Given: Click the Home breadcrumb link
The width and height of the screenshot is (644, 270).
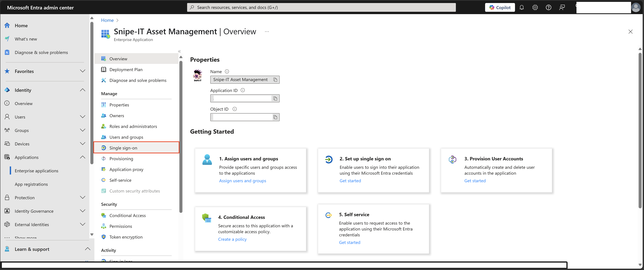Looking at the screenshot, I should pos(107,20).
